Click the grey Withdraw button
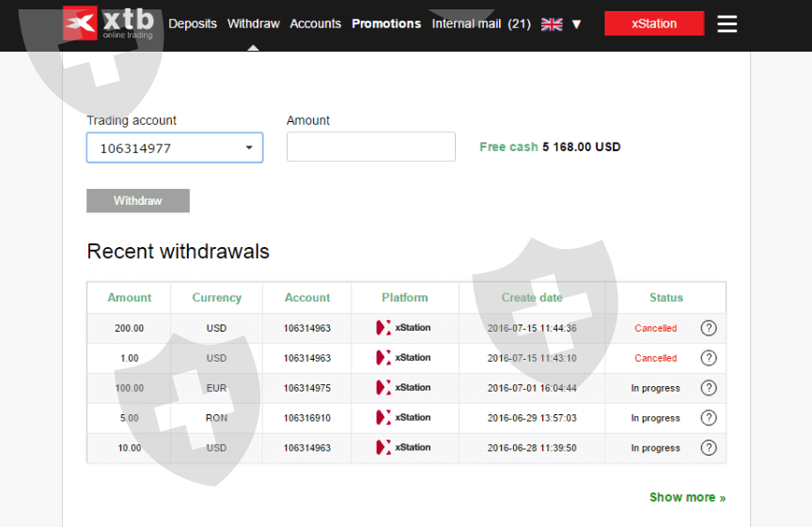Image resolution: width=812 pixels, height=527 pixels. (x=138, y=200)
